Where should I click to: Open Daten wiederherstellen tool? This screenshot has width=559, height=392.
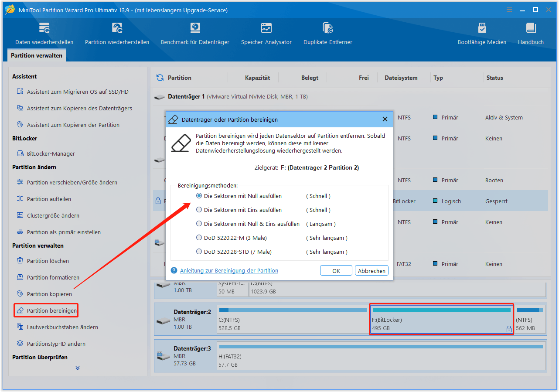[44, 34]
